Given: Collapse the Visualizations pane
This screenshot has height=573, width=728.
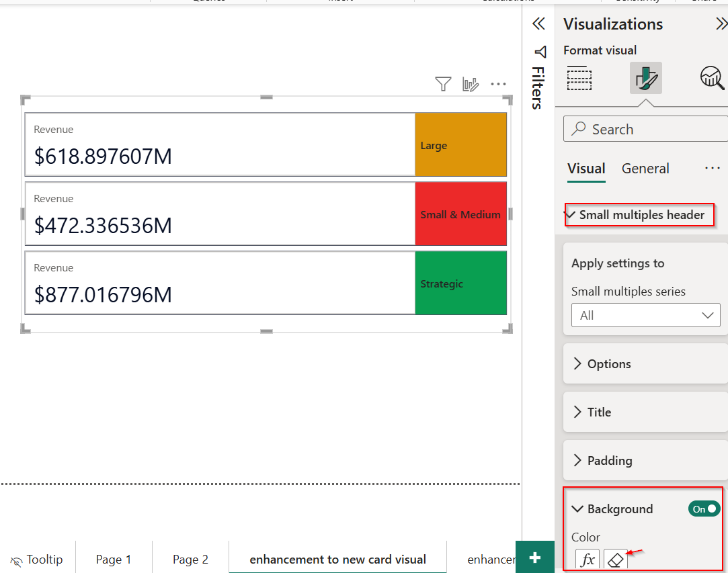Looking at the screenshot, I should 721,24.
